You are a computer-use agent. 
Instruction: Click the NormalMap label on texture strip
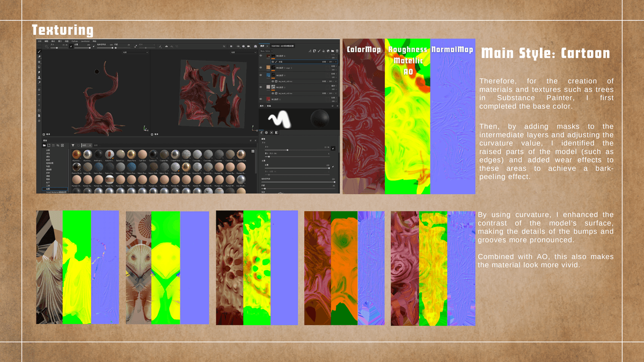pos(452,50)
